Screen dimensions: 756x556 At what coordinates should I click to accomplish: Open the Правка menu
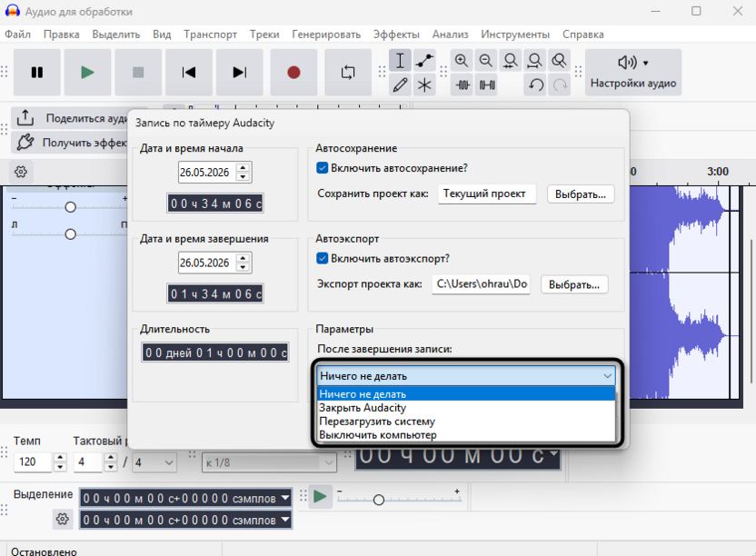61,35
